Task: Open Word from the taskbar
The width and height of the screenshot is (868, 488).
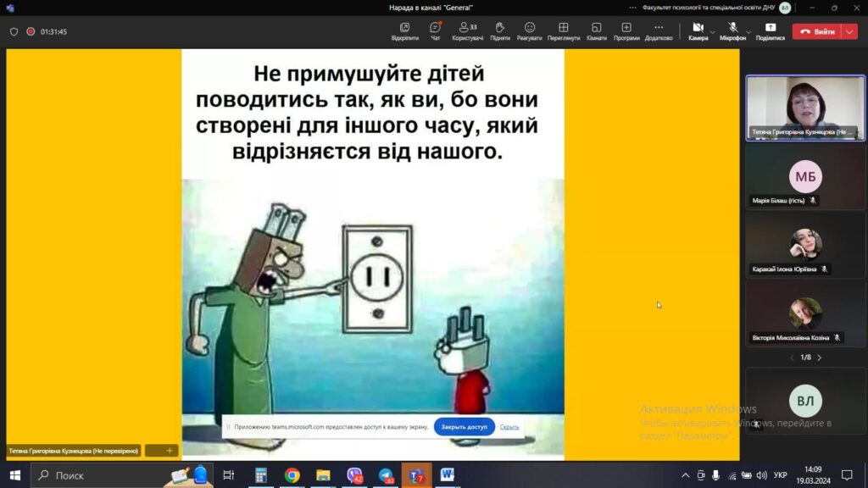Action: pyautogui.click(x=448, y=475)
